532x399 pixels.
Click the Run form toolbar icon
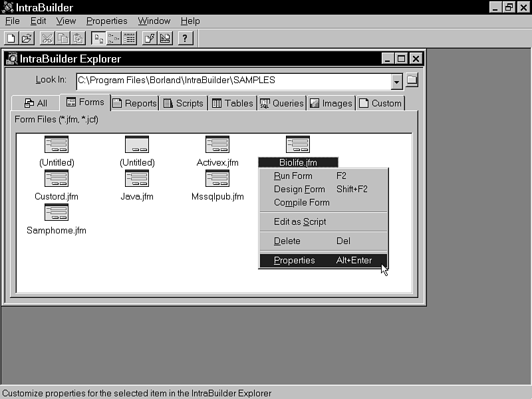click(x=150, y=38)
